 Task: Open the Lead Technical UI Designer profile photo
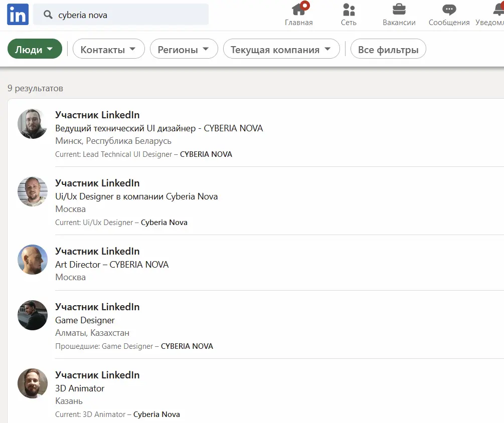33,124
